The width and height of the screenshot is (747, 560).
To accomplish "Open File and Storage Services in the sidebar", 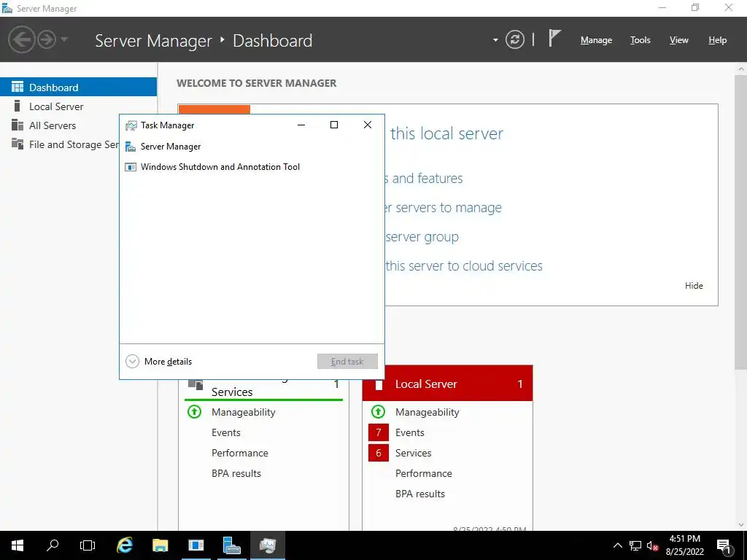I will tap(60, 144).
